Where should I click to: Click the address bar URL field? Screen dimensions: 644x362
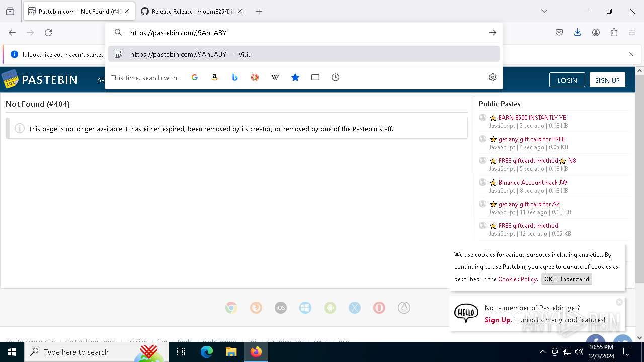[304, 33]
